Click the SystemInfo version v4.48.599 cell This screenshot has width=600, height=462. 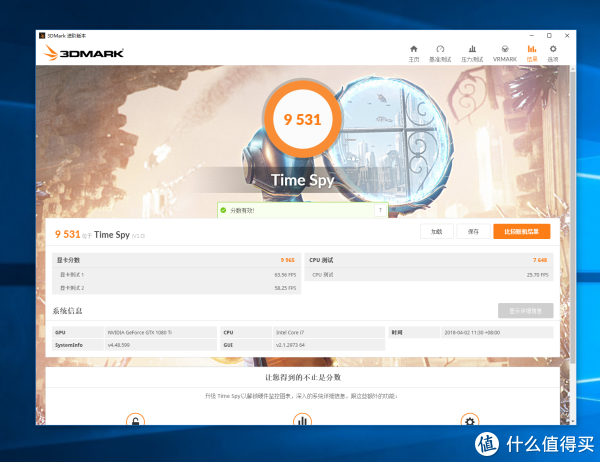click(x=161, y=345)
